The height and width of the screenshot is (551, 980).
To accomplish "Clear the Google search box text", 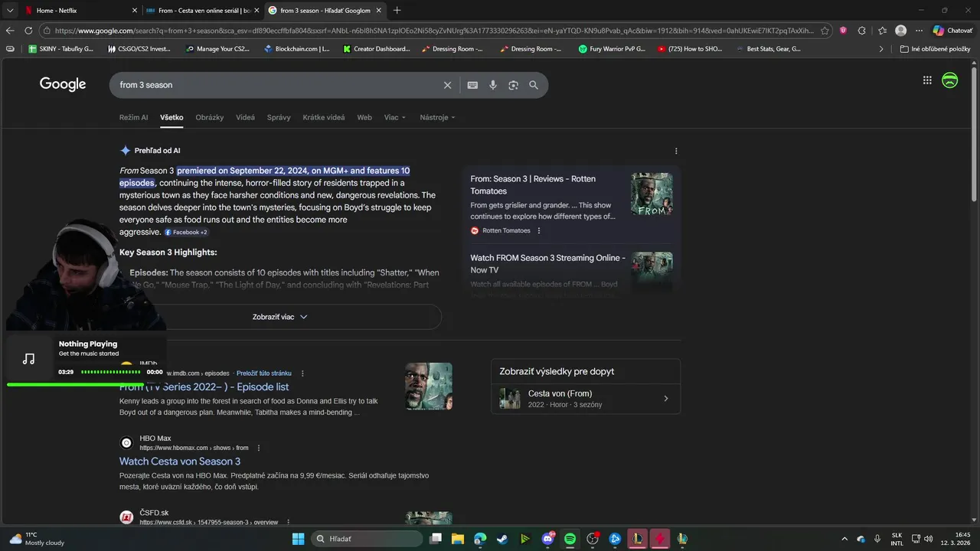I will pos(448,85).
